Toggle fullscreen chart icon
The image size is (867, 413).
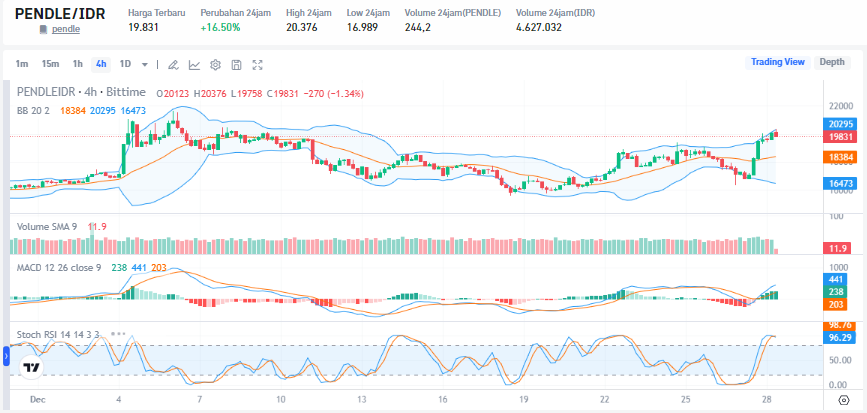257,65
